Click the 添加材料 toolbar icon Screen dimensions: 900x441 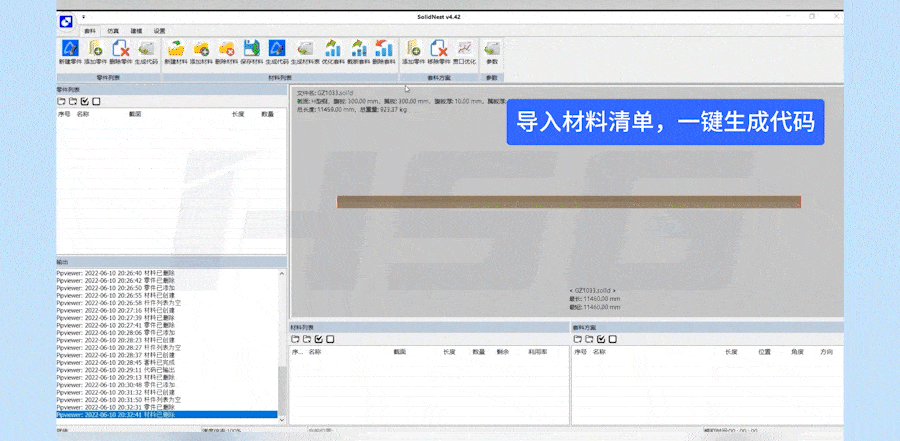pyautogui.click(x=201, y=51)
